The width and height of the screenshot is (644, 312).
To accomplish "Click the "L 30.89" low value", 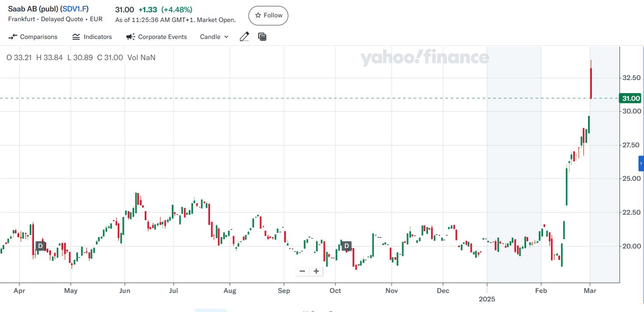I will point(80,58).
